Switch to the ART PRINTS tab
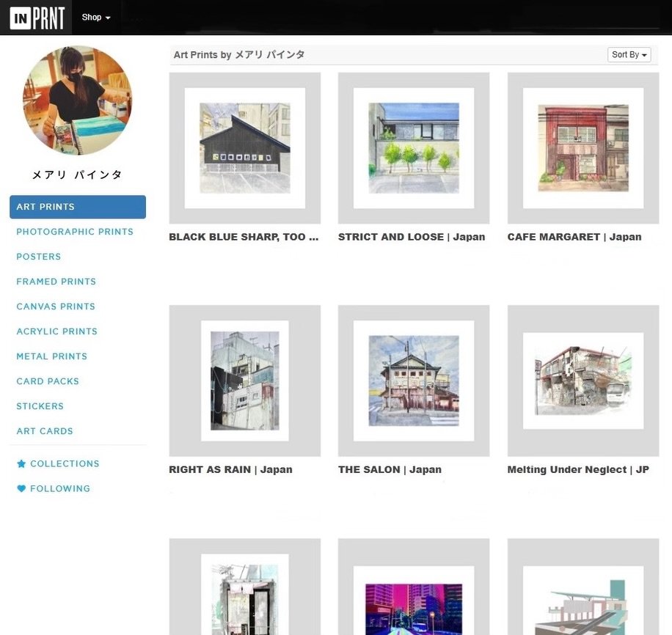This screenshot has width=672, height=635. pos(45,207)
